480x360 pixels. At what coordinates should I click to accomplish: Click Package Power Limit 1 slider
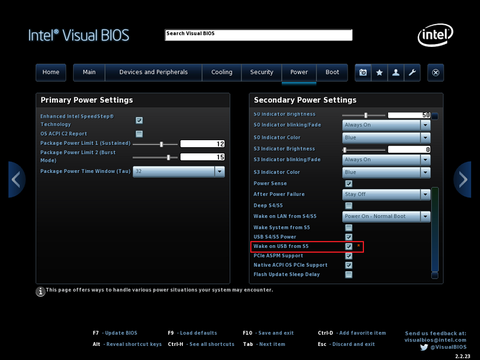tap(155, 144)
